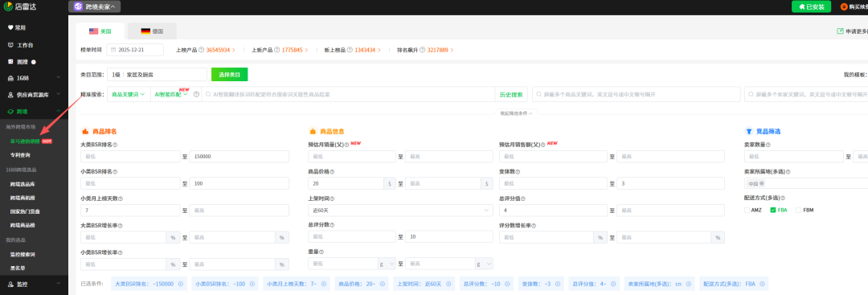
Task: Click help icon next to 排名飙升
Action: (423, 50)
